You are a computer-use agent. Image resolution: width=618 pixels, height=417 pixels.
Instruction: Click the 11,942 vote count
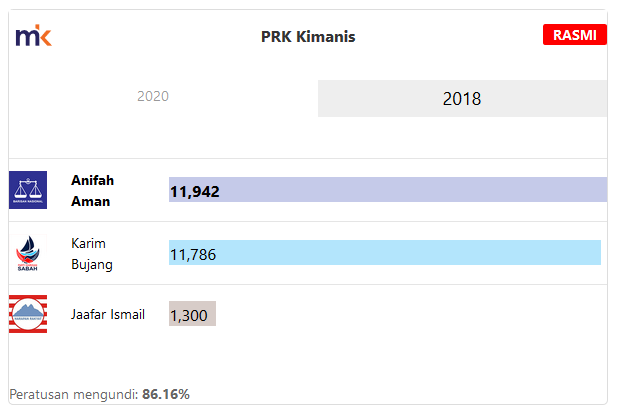coord(195,191)
